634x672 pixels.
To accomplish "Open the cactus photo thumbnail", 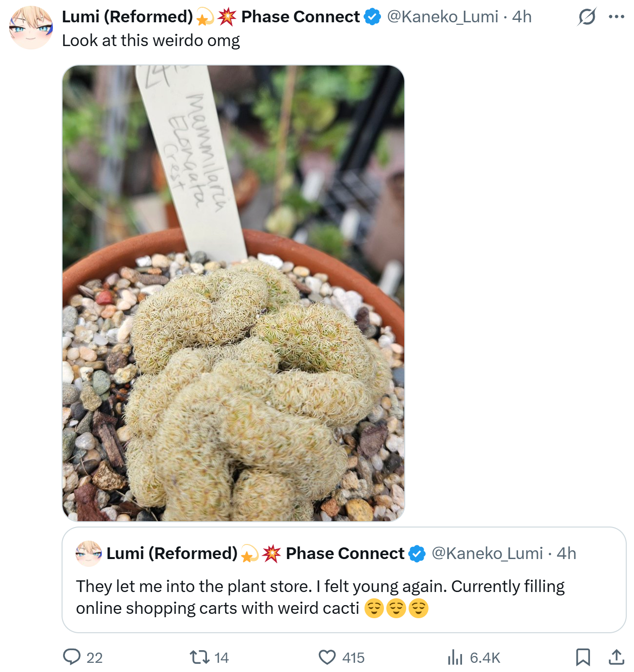I will click(x=233, y=293).
